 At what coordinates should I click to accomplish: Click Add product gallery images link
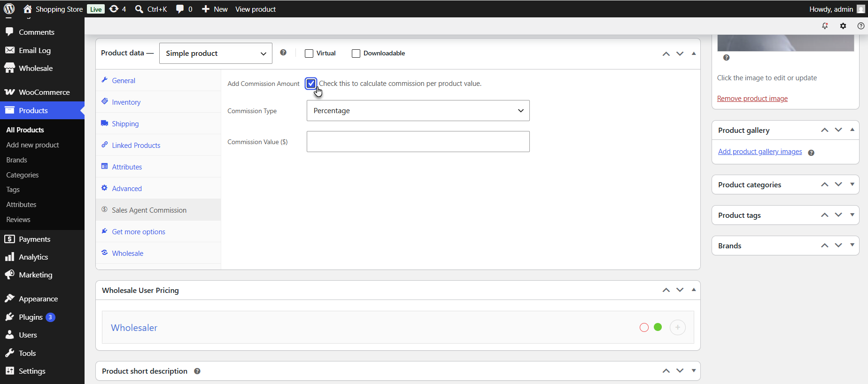point(760,151)
